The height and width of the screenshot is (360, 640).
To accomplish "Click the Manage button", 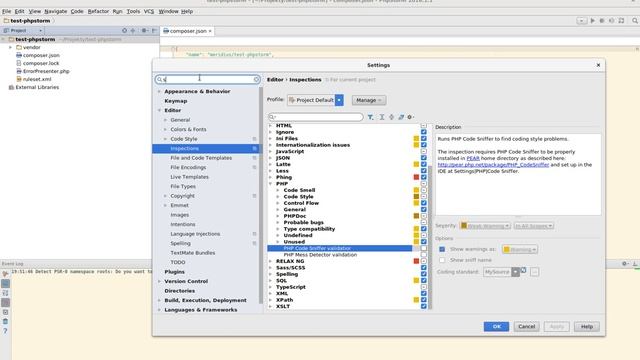I will [369, 100].
